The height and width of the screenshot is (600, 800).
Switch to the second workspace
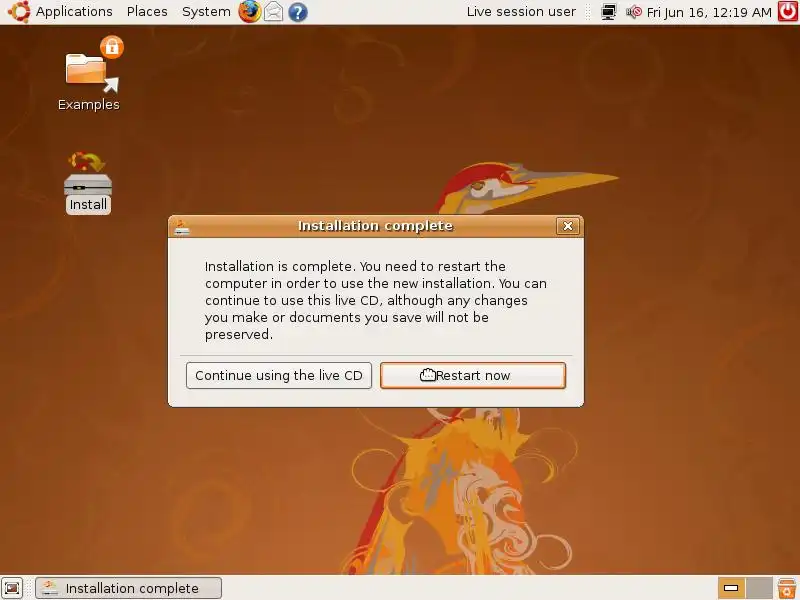coord(759,588)
